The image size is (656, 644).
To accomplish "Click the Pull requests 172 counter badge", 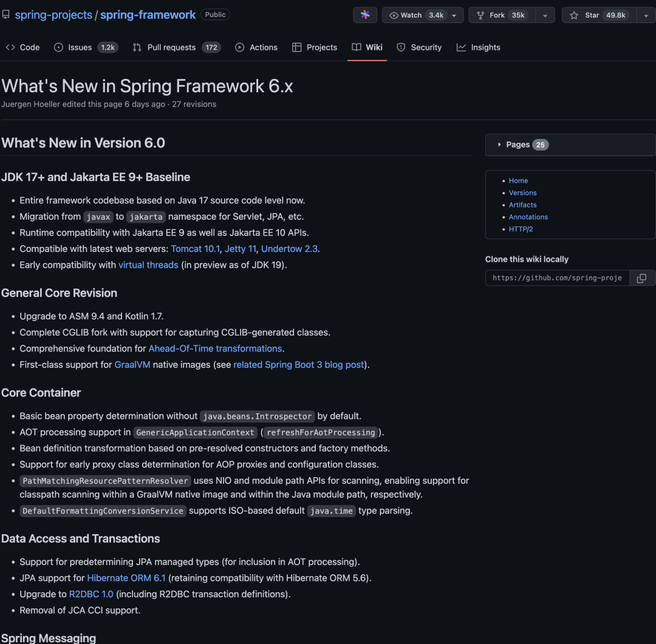I will pyautogui.click(x=211, y=47).
